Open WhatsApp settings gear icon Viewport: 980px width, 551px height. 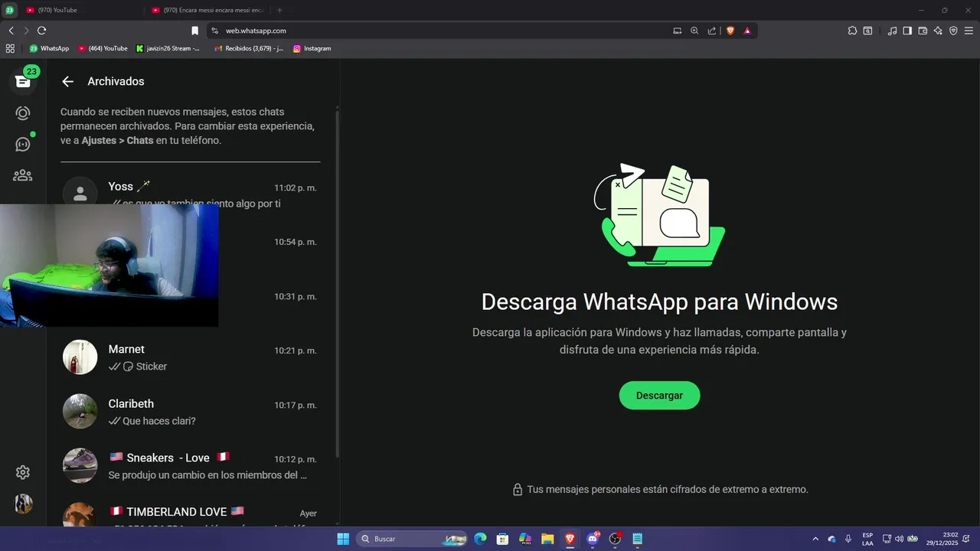click(x=23, y=472)
